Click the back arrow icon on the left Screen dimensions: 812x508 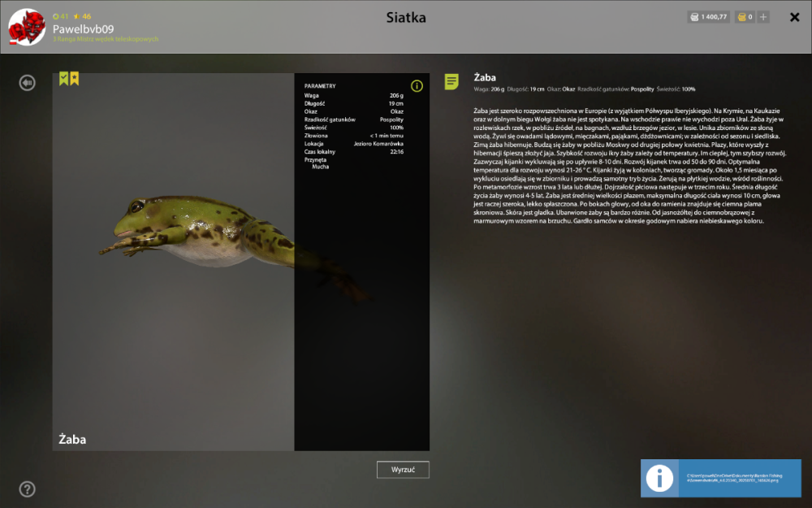[27, 82]
